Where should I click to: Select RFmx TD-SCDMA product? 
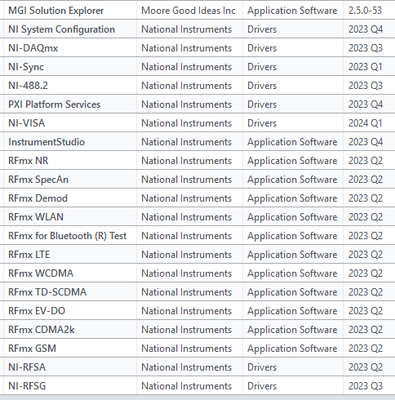[47, 292]
